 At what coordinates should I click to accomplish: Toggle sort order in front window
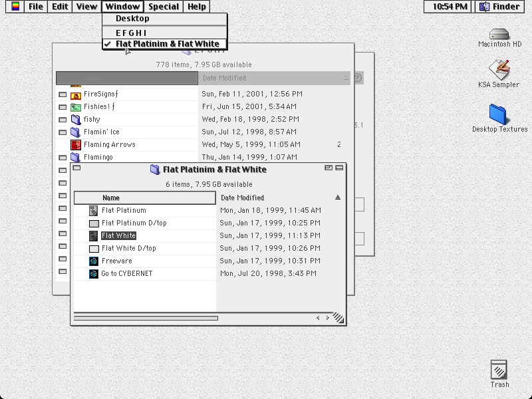[338, 198]
